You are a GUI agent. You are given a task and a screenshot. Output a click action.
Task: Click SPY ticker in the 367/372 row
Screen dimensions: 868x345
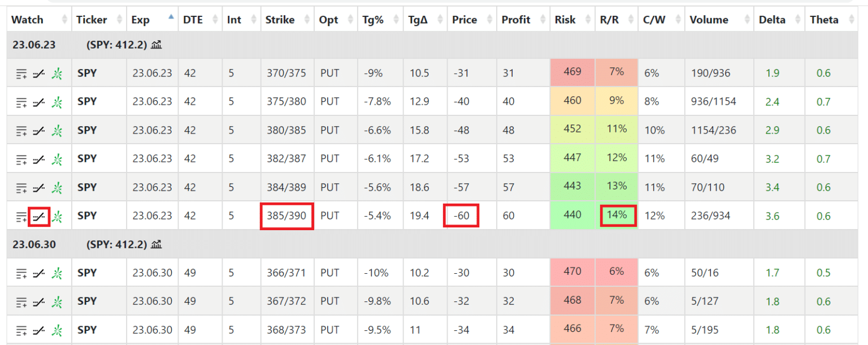coord(87,301)
